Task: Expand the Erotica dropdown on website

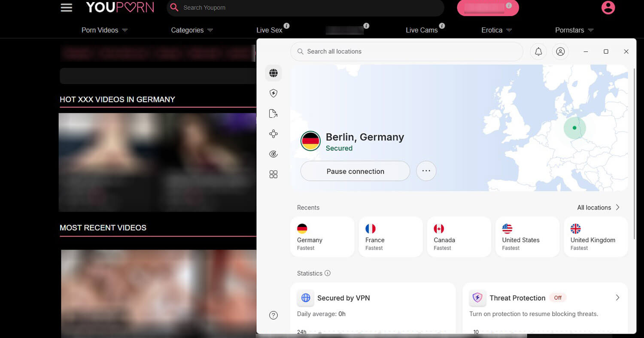Action: pos(509,30)
